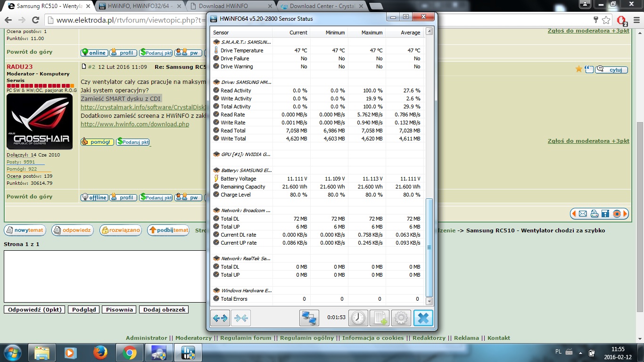Click the HWiNFO scrollbar down arrow

pyautogui.click(x=429, y=301)
